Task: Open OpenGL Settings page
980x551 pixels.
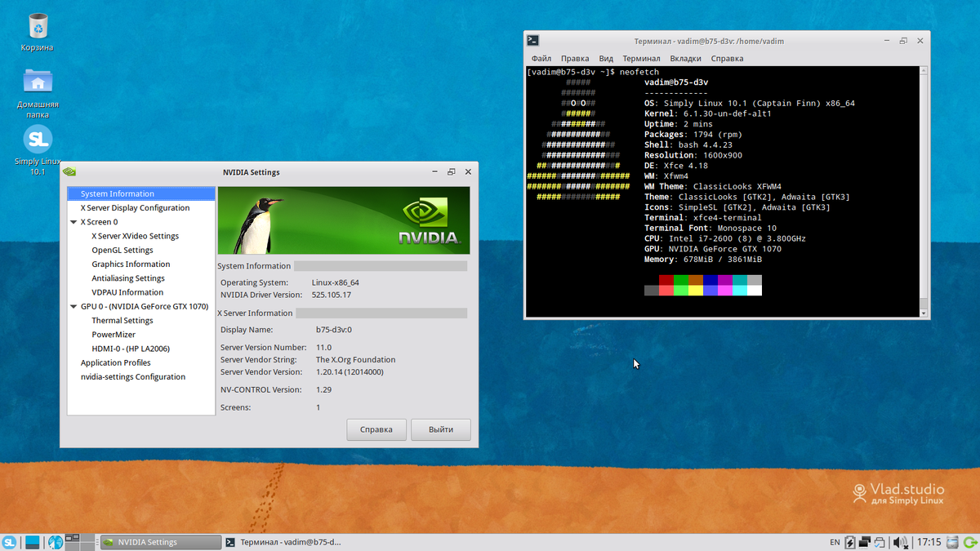Action: tap(122, 250)
